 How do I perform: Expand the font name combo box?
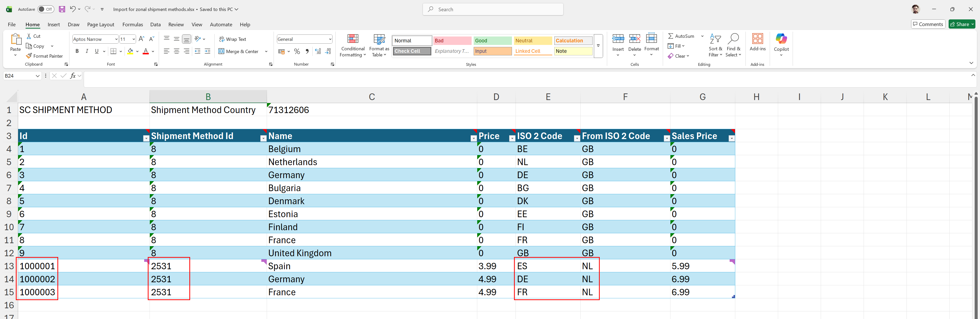point(116,39)
